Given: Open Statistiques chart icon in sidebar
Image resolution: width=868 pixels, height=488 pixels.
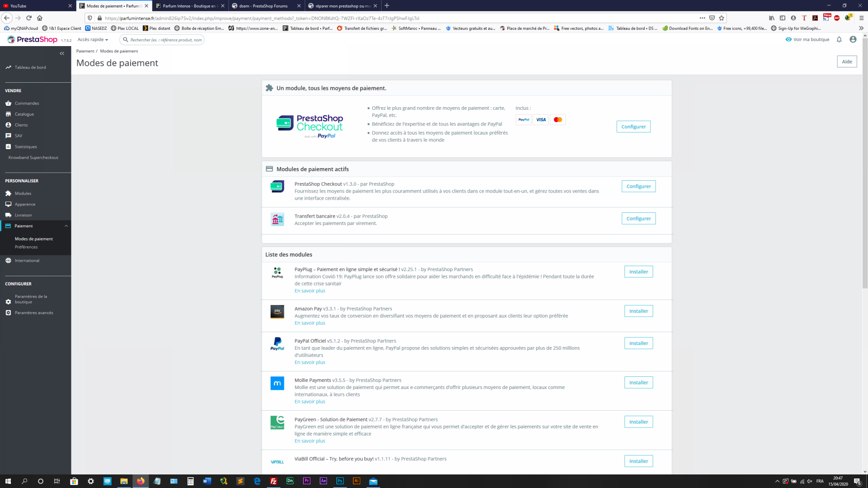Looking at the screenshot, I should pos(8,147).
